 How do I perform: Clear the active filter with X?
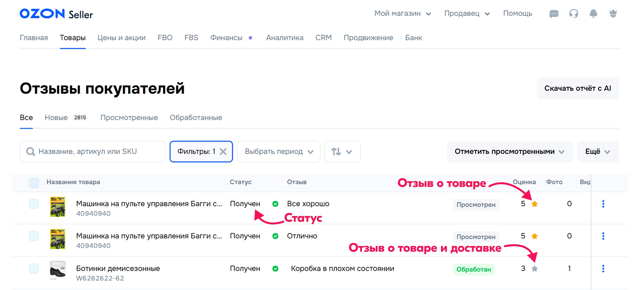pos(223,151)
